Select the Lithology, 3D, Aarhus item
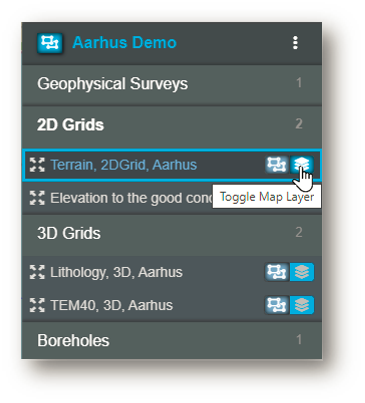 (116, 272)
